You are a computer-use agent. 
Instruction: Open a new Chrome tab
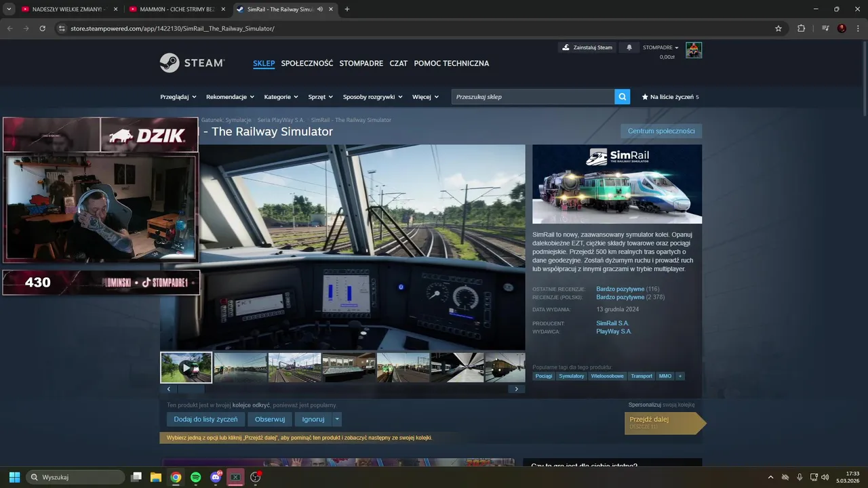pos(347,9)
